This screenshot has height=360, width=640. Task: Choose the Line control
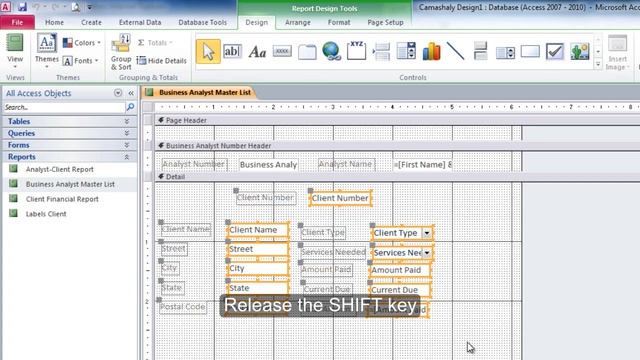[456, 51]
